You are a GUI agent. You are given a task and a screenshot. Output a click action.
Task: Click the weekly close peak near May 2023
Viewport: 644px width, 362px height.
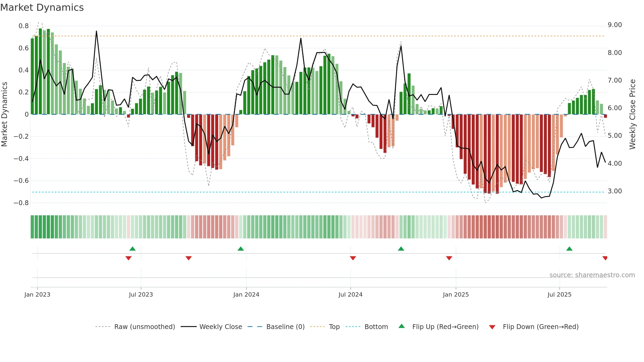click(x=96, y=31)
